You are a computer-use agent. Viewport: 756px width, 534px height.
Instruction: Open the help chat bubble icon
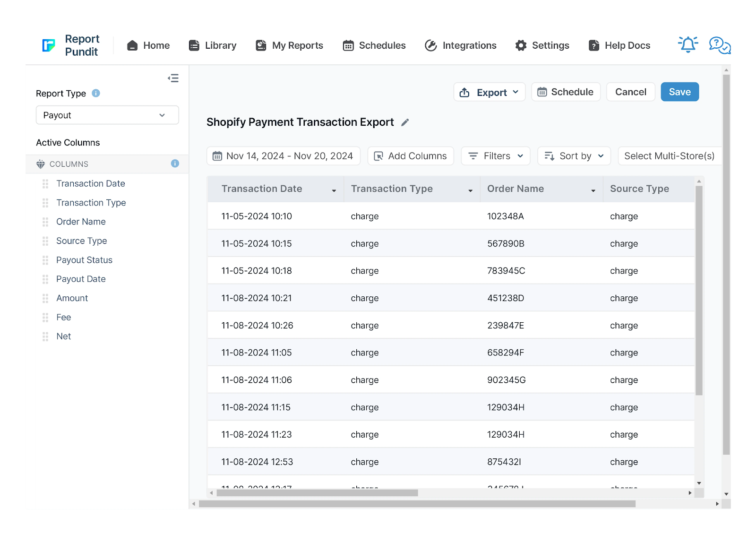click(720, 45)
